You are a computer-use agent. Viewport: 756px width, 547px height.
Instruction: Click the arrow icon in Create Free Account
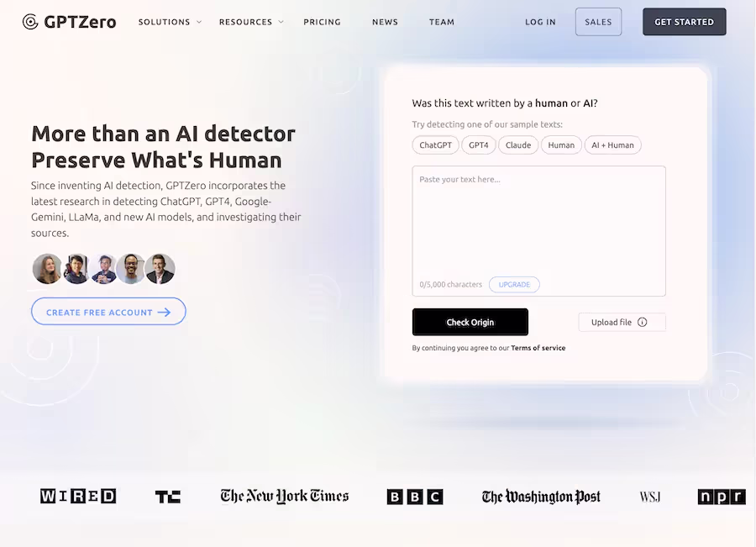point(164,313)
